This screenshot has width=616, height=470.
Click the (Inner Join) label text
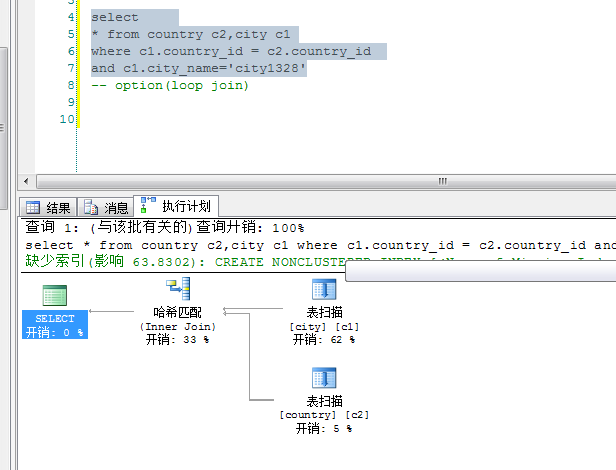tap(178, 327)
